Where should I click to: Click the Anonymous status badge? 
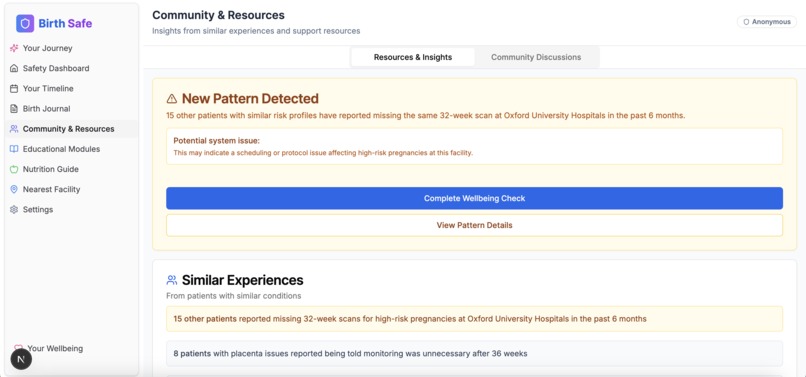pos(766,22)
